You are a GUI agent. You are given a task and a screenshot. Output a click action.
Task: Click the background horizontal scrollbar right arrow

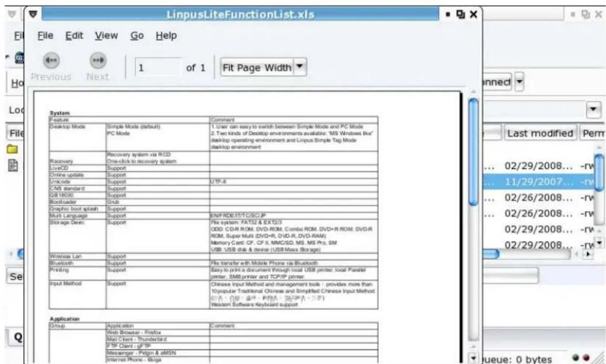click(x=589, y=254)
